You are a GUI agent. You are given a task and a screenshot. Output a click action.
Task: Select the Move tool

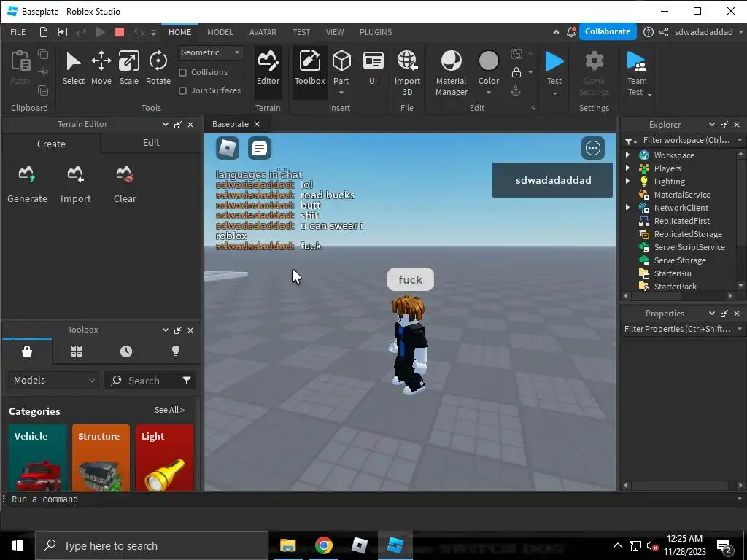pos(101,69)
